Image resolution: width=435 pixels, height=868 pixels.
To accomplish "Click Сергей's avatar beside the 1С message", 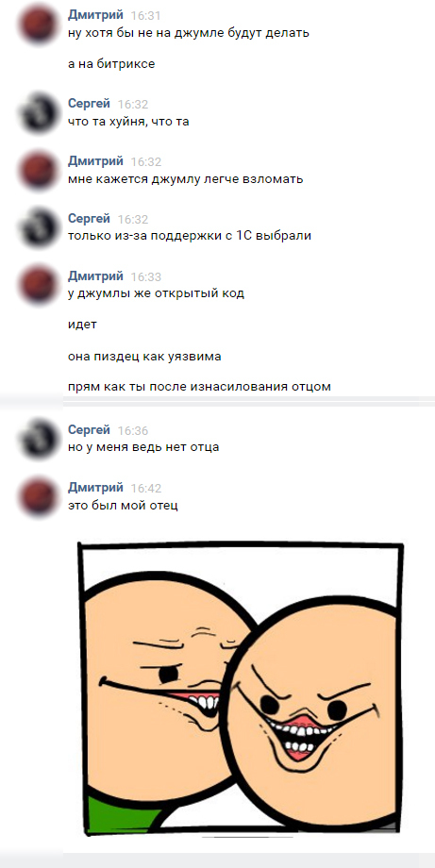I will pyautogui.click(x=37, y=228).
